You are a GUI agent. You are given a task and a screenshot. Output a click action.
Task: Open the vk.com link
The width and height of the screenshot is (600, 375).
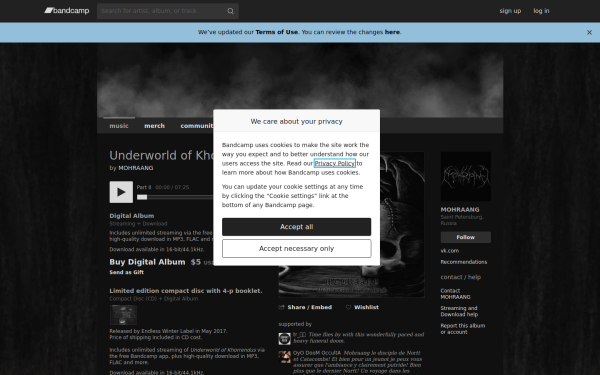click(450, 251)
